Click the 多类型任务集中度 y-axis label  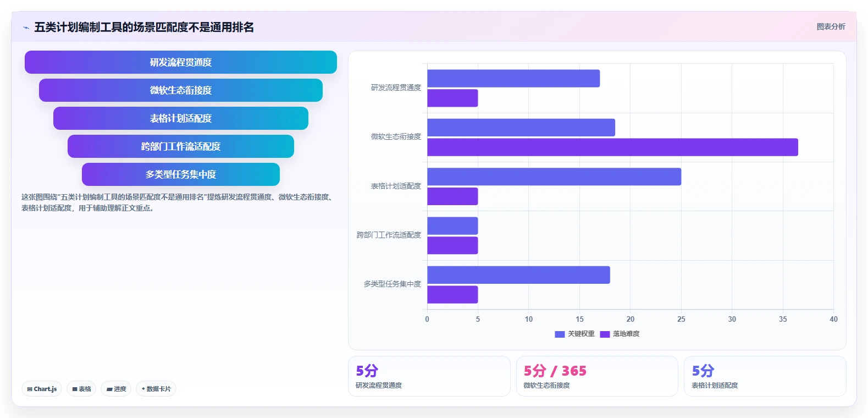392,284
